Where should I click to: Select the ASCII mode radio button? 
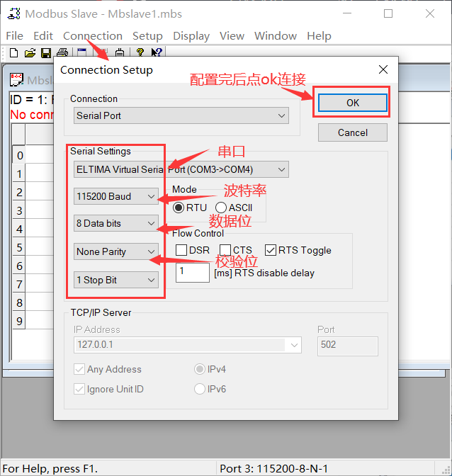click(x=221, y=208)
